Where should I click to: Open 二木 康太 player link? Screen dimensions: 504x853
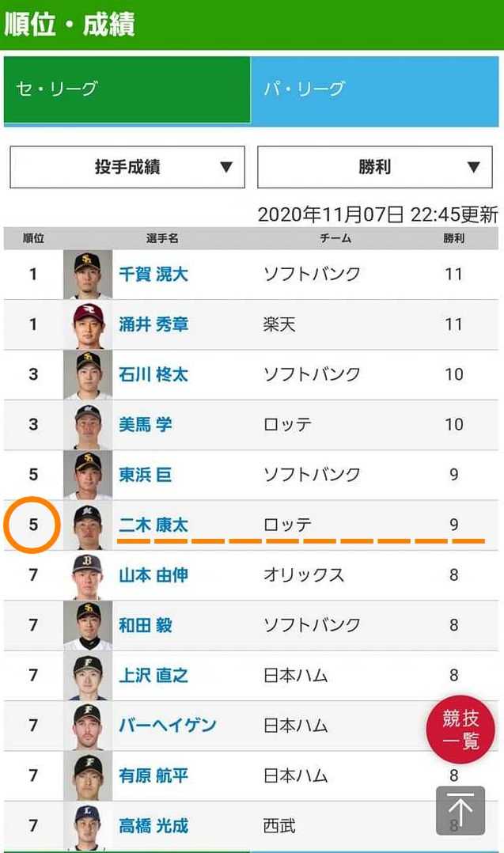pos(153,525)
